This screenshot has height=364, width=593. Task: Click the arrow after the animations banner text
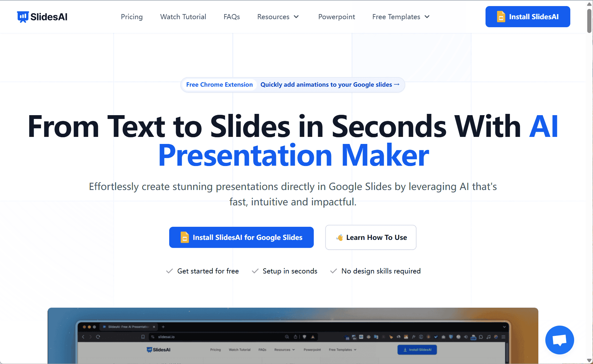pyautogui.click(x=397, y=84)
